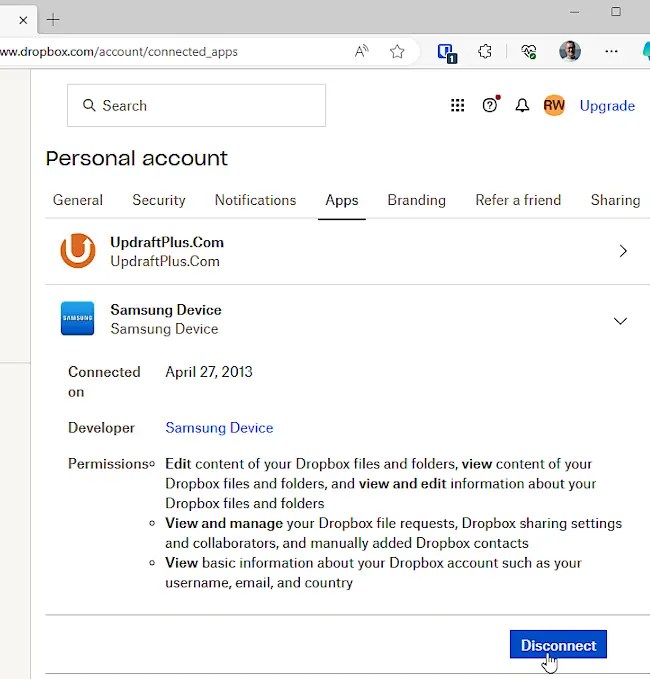Open the RW account avatar menu
The height and width of the screenshot is (679, 650).
coord(554,105)
